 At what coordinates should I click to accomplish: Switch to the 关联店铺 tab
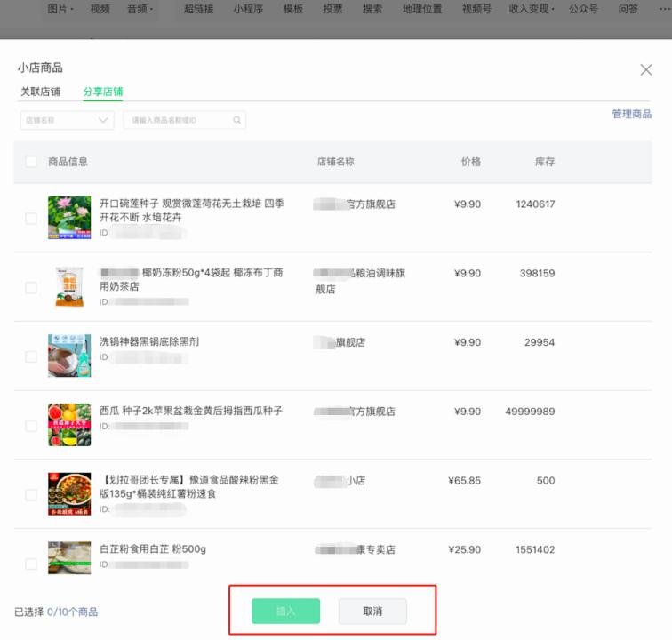coord(40,92)
